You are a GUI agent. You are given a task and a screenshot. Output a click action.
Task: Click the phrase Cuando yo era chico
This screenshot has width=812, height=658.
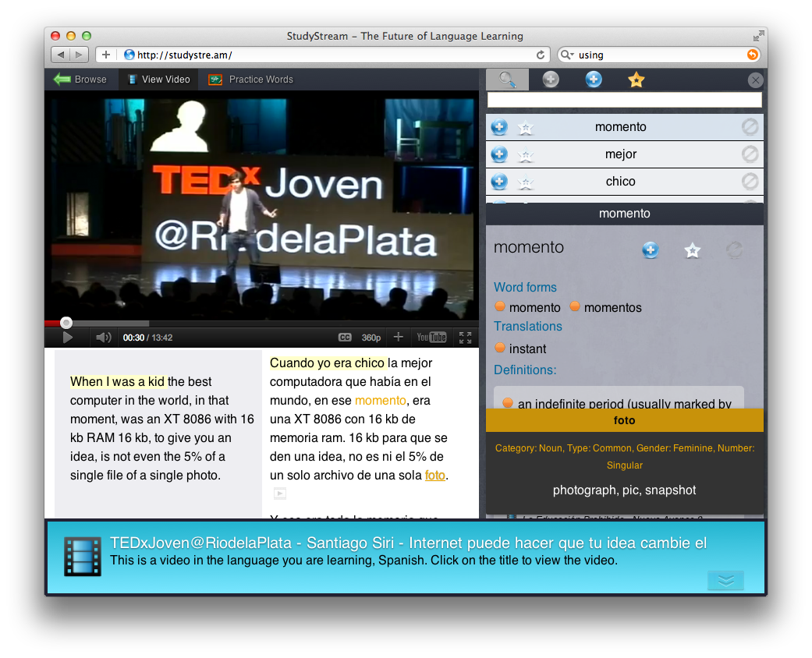328,363
